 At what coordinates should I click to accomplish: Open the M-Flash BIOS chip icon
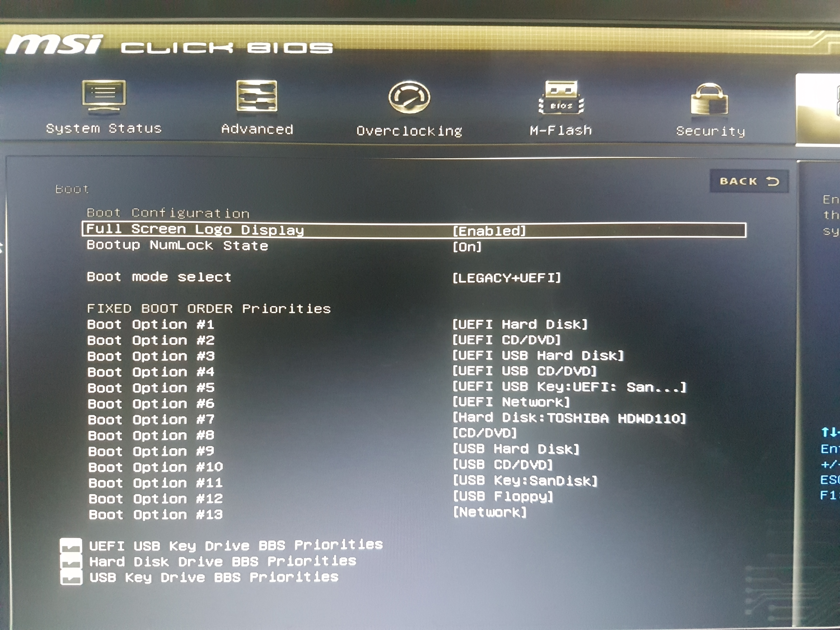tap(561, 97)
